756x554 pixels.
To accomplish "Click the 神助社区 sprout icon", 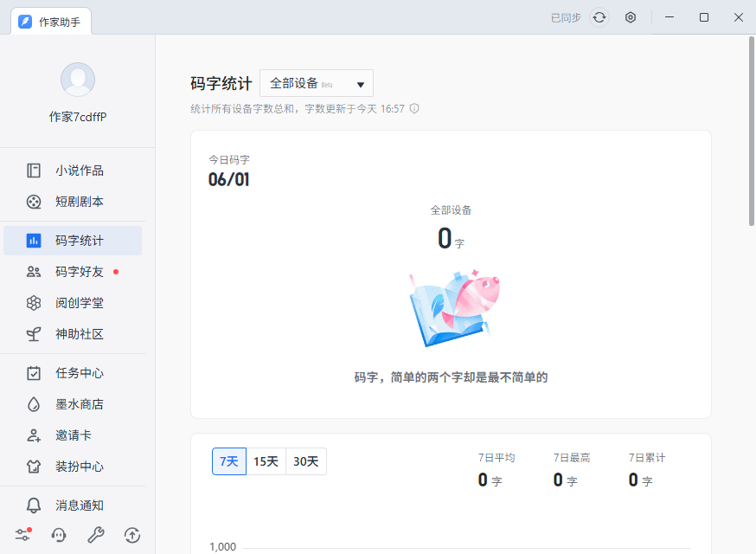I will point(34,334).
